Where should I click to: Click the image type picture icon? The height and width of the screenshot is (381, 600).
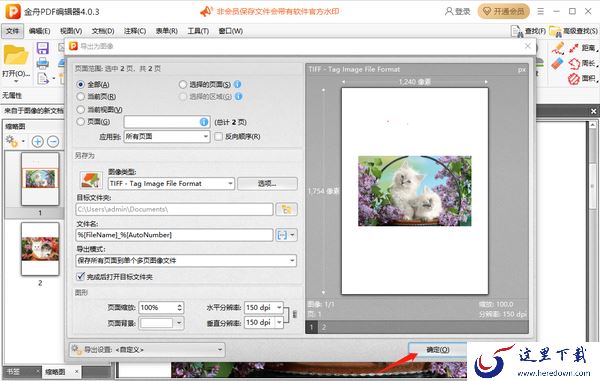pos(91,180)
